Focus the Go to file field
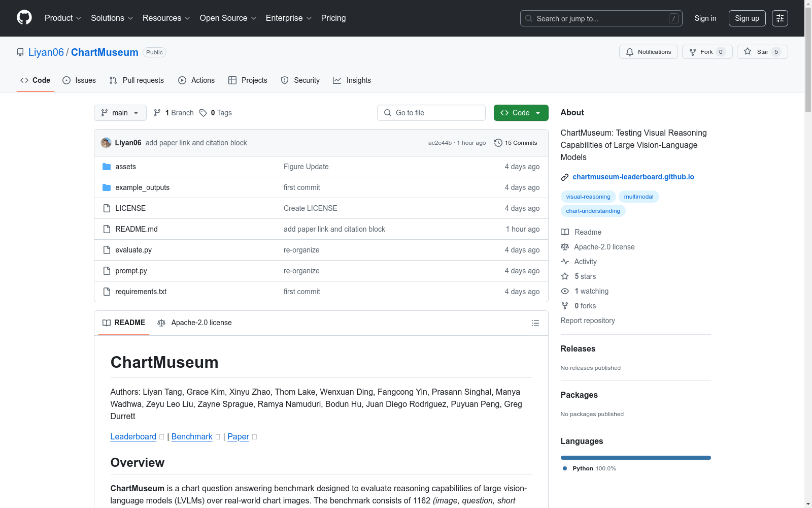This screenshot has height=508, width=812. pyautogui.click(x=431, y=113)
